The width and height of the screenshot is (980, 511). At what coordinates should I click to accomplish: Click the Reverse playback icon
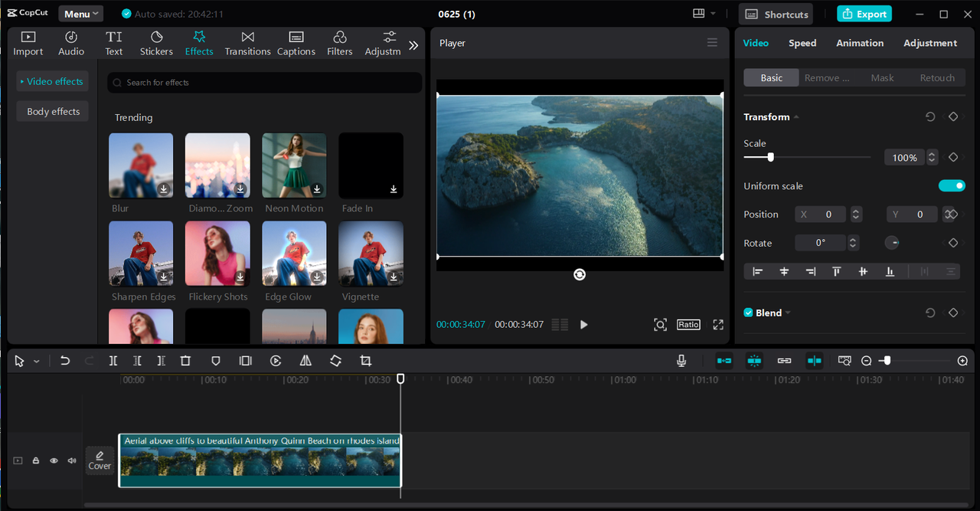pyautogui.click(x=276, y=361)
